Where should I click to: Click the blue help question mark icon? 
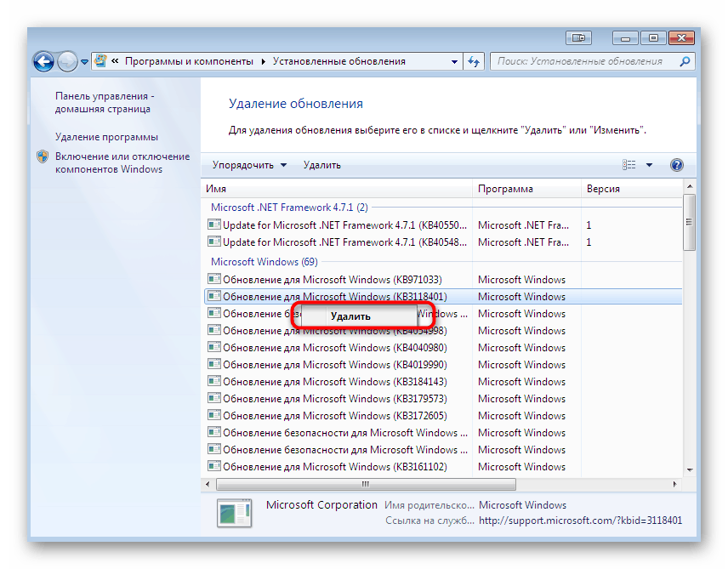[x=676, y=165]
